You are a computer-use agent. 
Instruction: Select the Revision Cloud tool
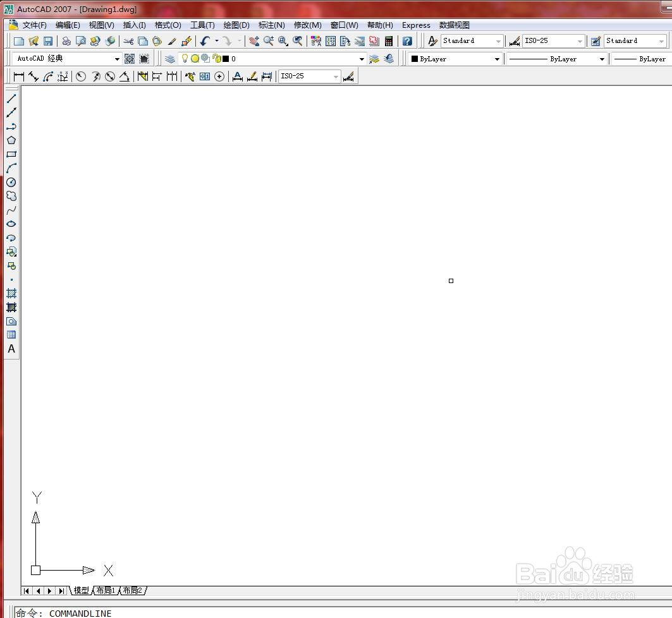tap(11, 196)
